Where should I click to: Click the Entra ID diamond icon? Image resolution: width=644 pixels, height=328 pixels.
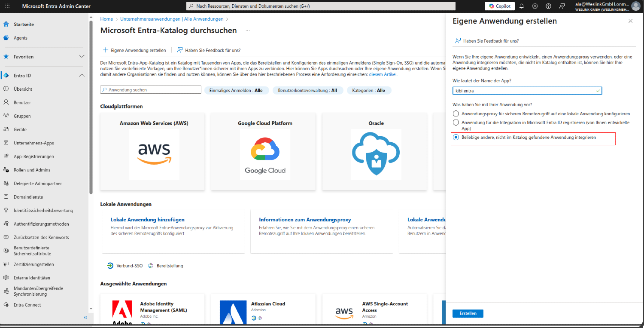pos(6,75)
